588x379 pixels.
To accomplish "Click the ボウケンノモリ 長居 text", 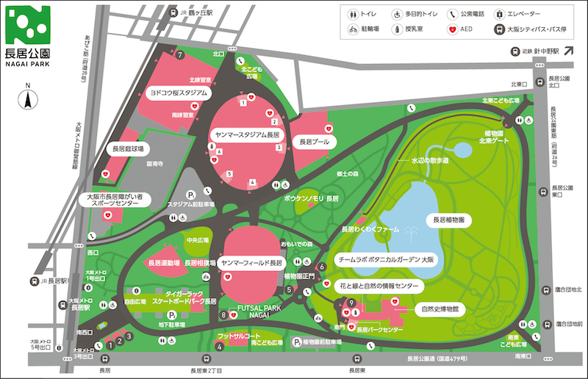I will tap(311, 199).
